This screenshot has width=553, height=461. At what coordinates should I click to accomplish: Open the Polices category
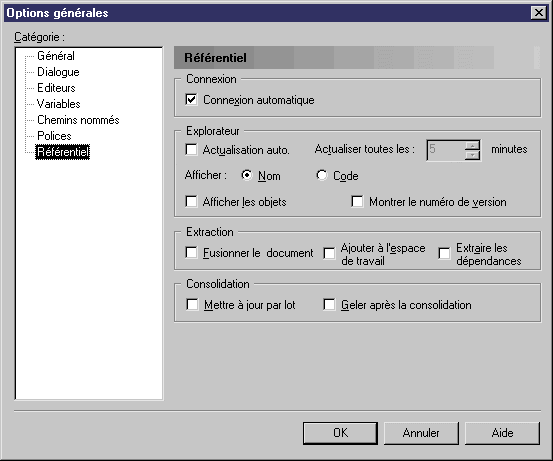[x=54, y=136]
